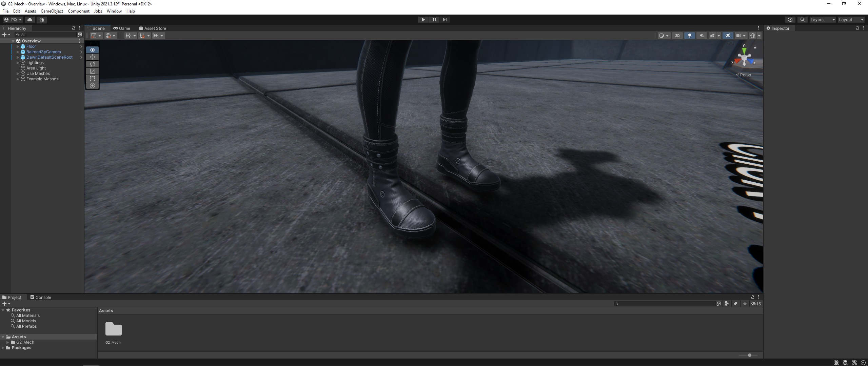This screenshot has width=868, height=366.
Task: Select the Scale tool in scene toolbar
Action: coord(92,71)
